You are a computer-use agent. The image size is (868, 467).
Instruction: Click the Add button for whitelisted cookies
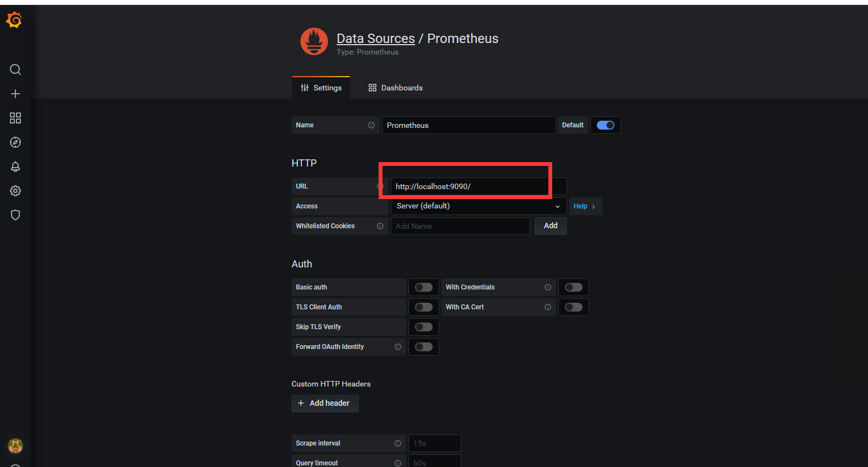(x=551, y=226)
